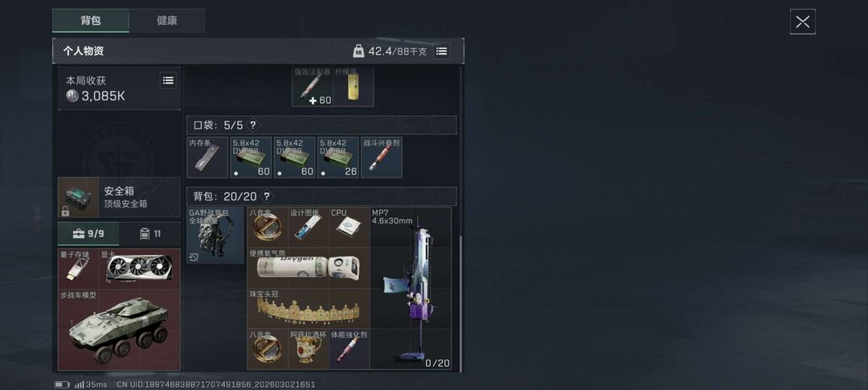Select the jeweled crown item
The width and height of the screenshot is (868, 390).
(x=309, y=309)
